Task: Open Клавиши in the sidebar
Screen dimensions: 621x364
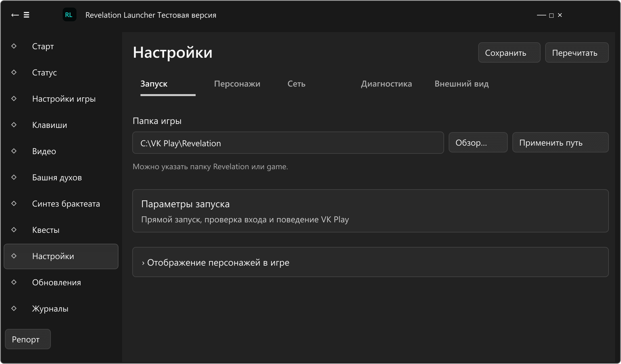Action: 61,125
